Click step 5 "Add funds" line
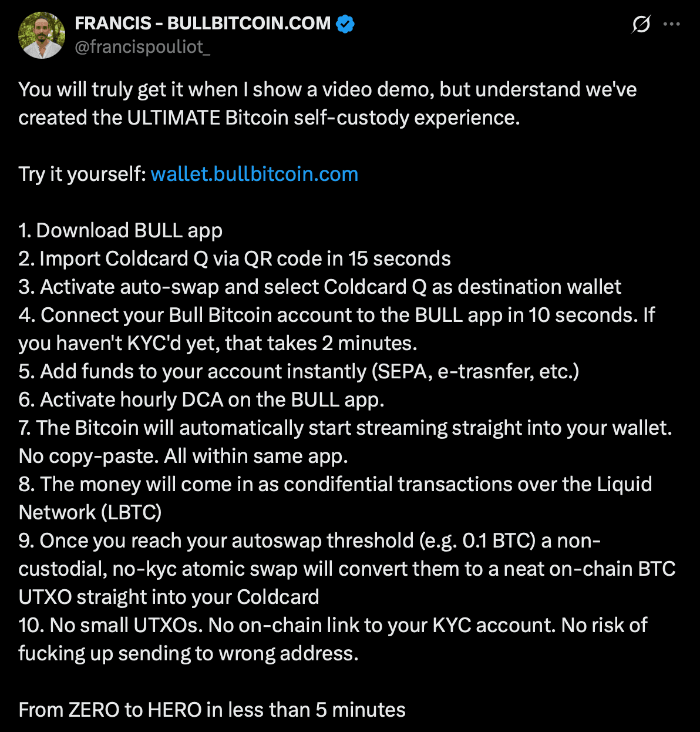The image size is (700, 732). [298, 371]
